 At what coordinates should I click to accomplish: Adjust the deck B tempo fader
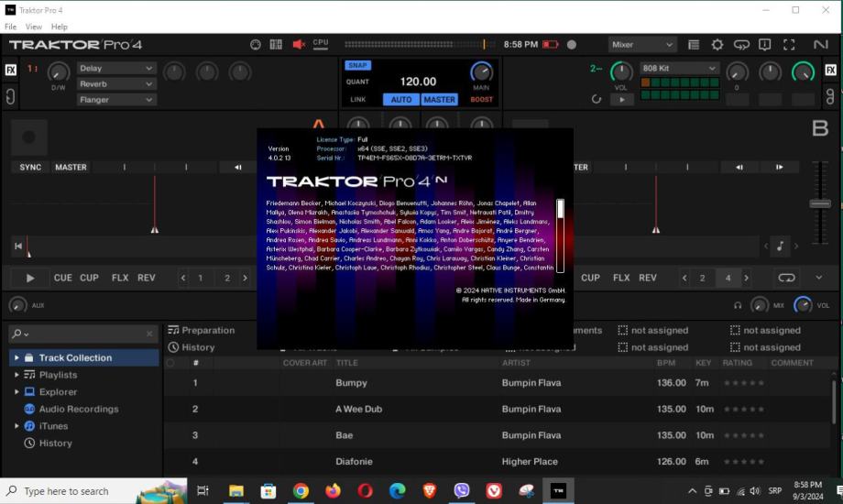[x=820, y=203]
